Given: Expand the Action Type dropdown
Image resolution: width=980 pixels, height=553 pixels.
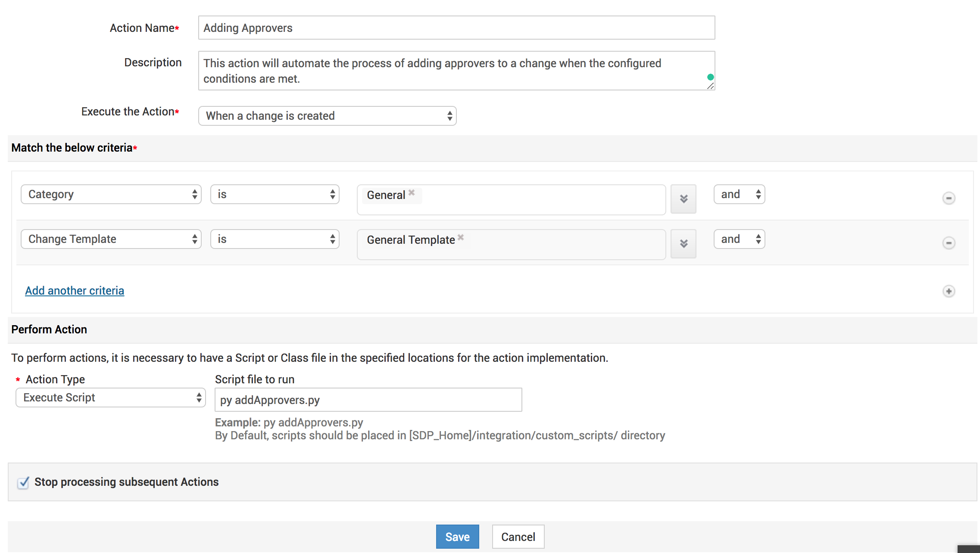Looking at the screenshot, I should coord(111,398).
